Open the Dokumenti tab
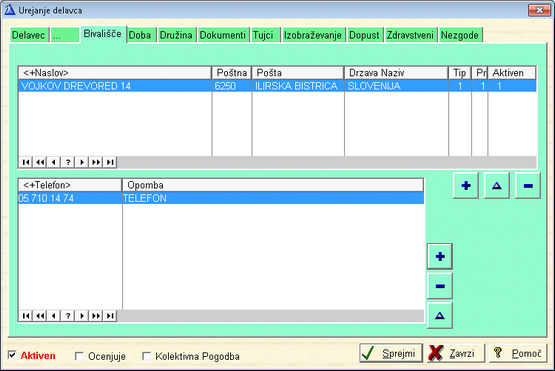Viewport: 555px width, 371px height. coord(223,35)
